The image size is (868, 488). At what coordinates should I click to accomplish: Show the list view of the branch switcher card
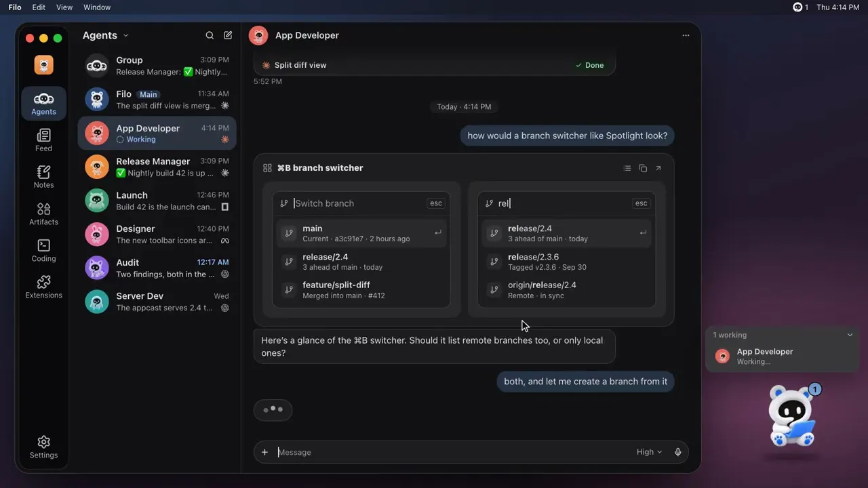[x=627, y=168]
